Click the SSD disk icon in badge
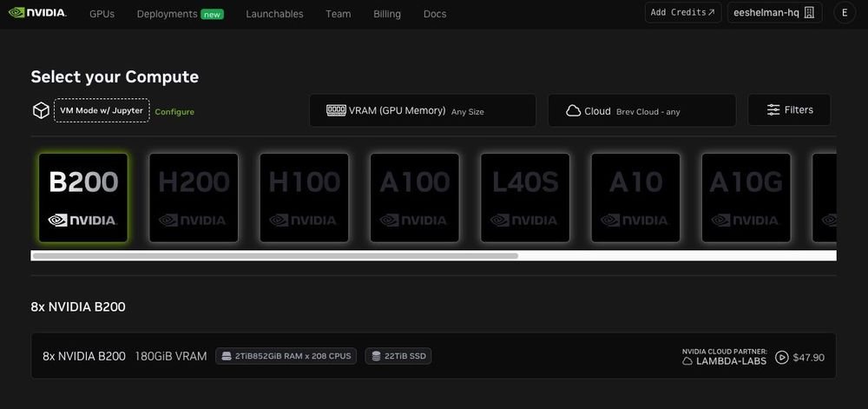Viewport: 868px width, 409px height. (377, 356)
